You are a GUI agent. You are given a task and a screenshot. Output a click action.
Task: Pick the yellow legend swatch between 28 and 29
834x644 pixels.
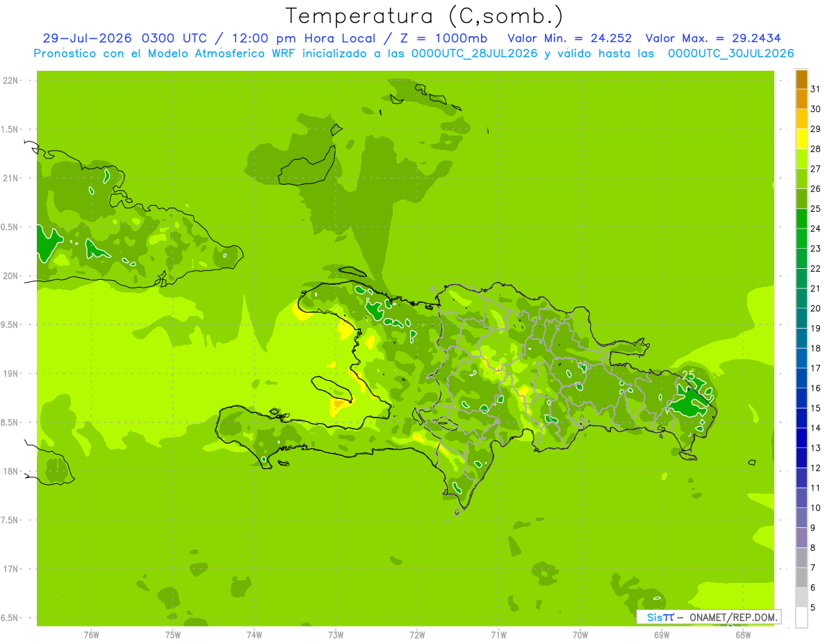(x=801, y=139)
